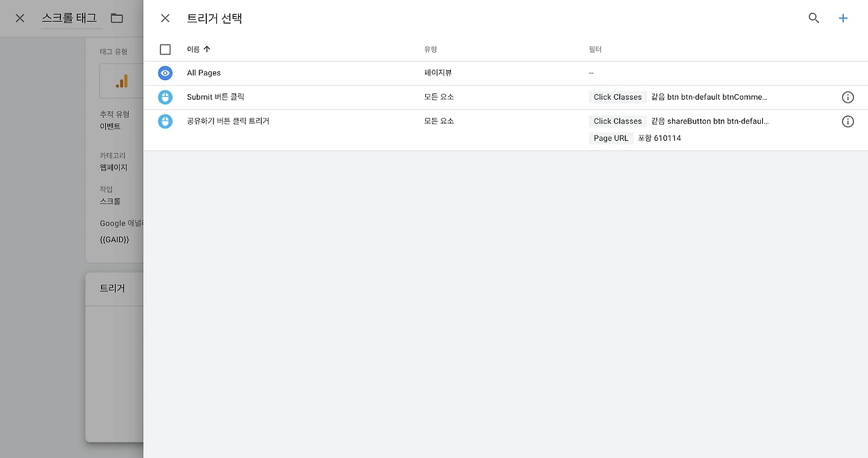Close the 스크롤 태그 editor
The image size is (868, 458).
(20, 18)
